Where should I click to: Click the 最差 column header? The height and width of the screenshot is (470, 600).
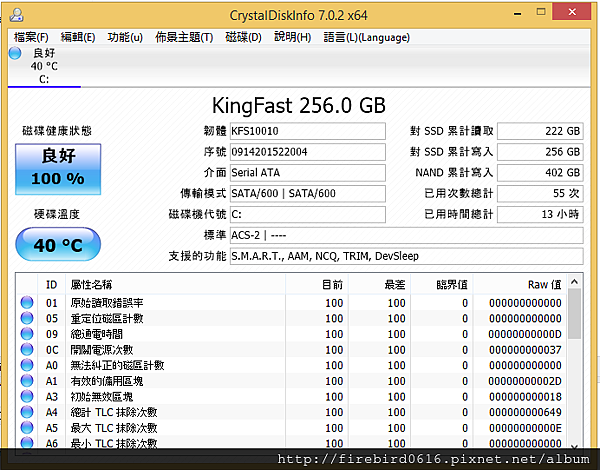[x=379, y=285]
